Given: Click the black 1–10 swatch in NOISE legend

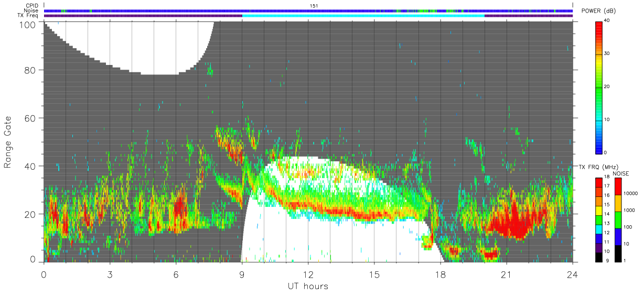Looking at the screenshot, I should 619,254.
